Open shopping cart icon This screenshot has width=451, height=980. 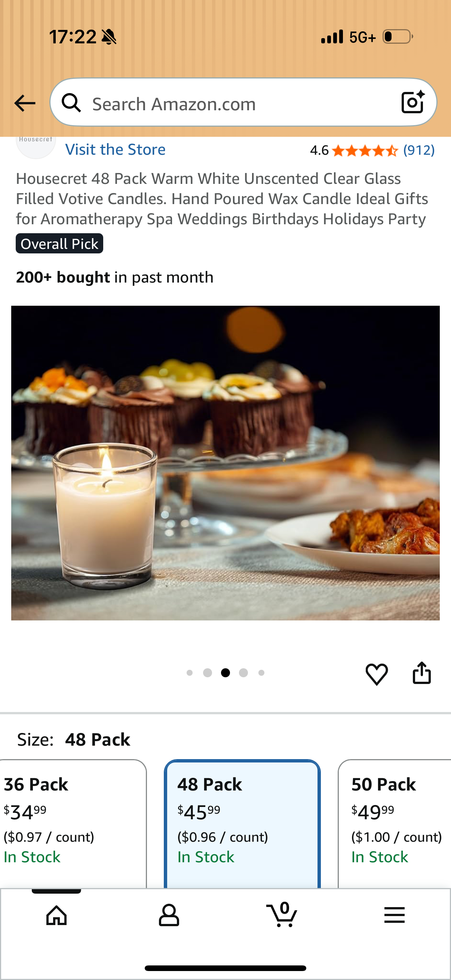282,914
